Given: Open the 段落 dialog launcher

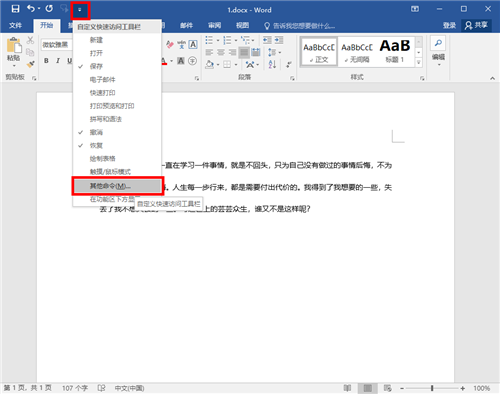Looking at the screenshot, I should coord(292,78).
